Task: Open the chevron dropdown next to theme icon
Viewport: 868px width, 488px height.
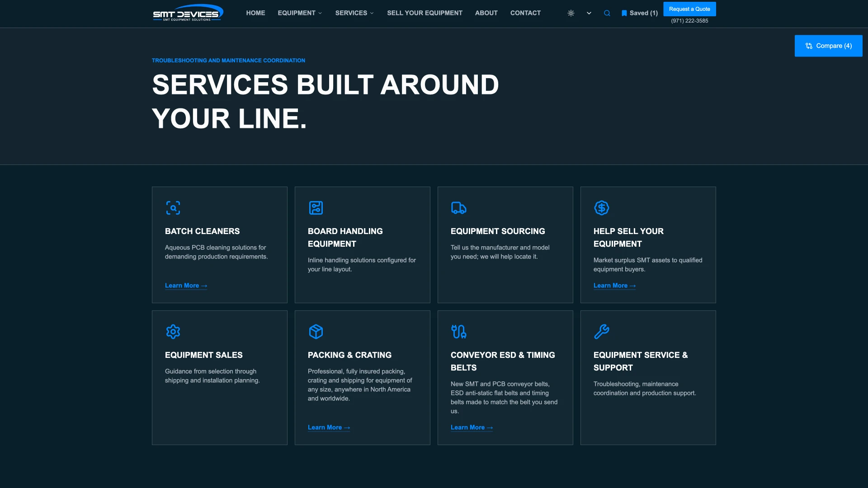Action: 589,13
